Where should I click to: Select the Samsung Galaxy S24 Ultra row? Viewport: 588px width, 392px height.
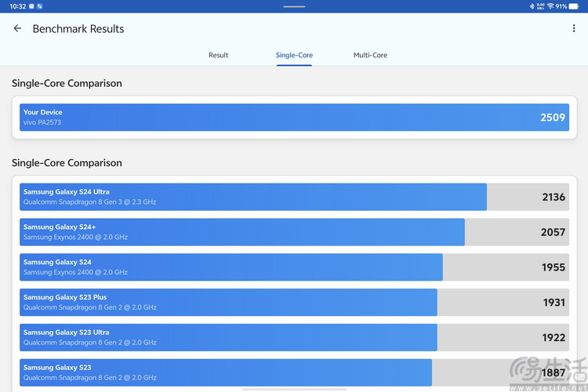pos(294,197)
